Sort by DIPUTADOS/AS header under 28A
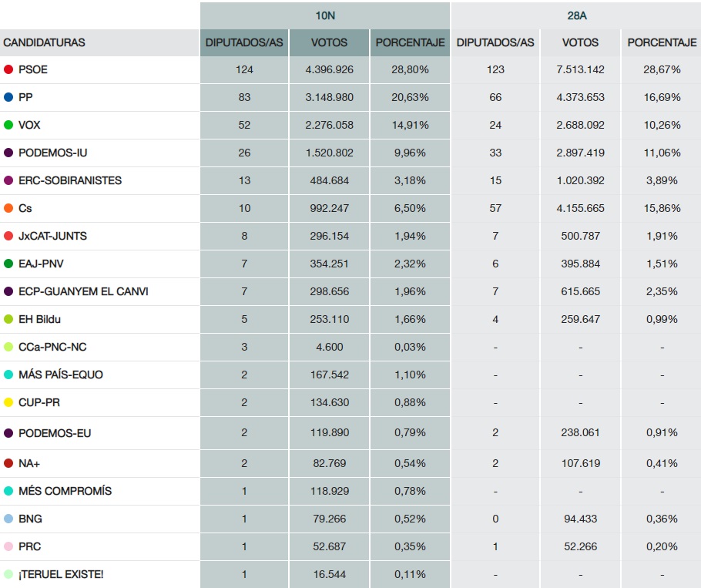The height and width of the screenshot is (588, 701). (495, 42)
